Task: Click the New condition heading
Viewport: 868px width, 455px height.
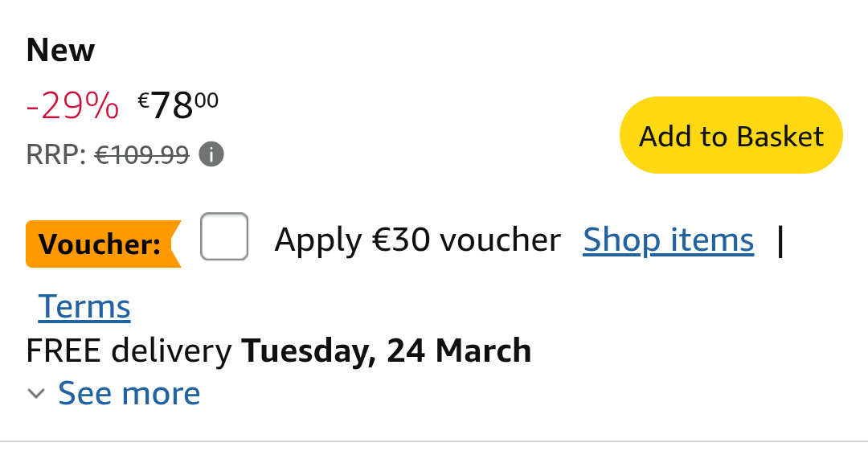Action: [60, 51]
